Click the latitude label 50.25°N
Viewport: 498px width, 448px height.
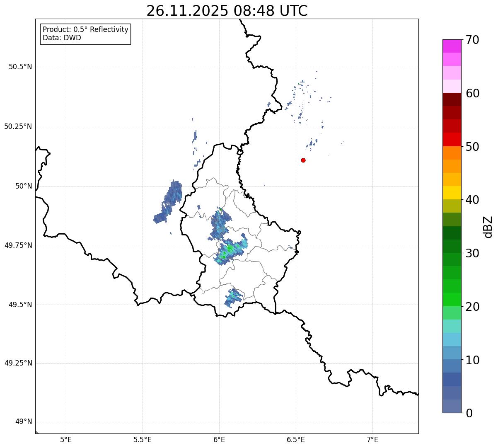18,126
